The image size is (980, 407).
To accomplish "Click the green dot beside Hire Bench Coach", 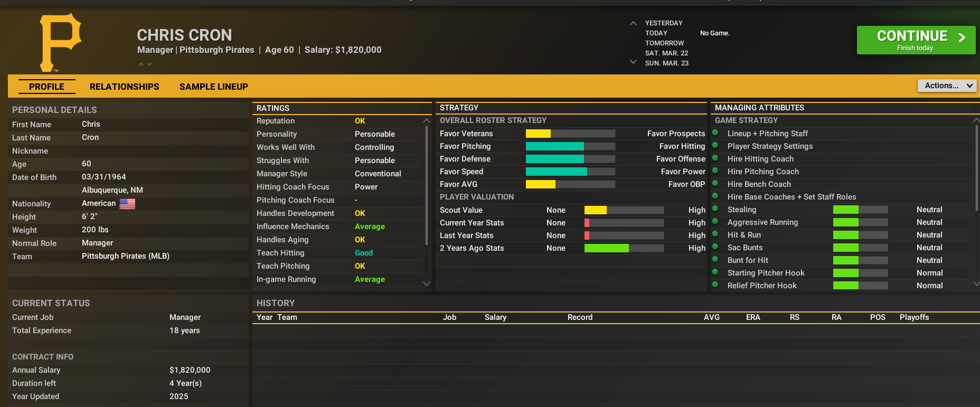I will [715, 184].
